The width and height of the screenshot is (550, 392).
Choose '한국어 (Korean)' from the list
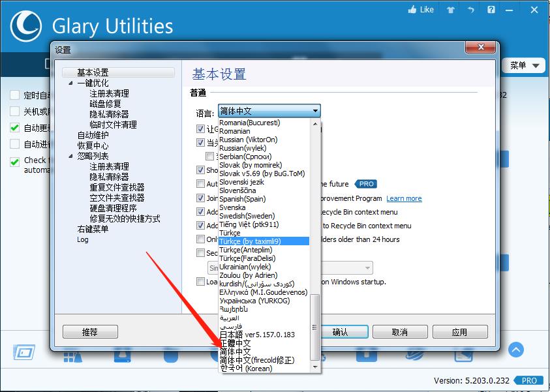coord(246,369)
